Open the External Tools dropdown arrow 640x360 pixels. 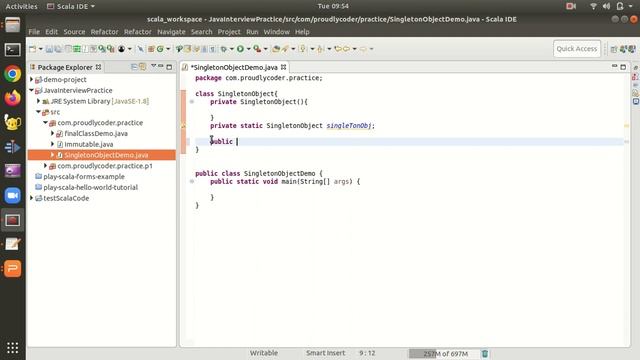pyautogui.click(x=265, y=49)
